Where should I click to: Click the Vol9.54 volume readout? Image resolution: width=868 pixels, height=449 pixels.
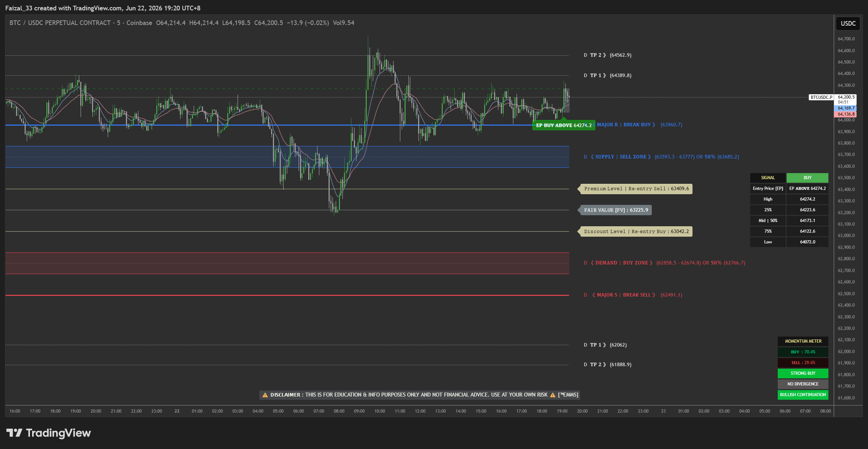(344, 23)
